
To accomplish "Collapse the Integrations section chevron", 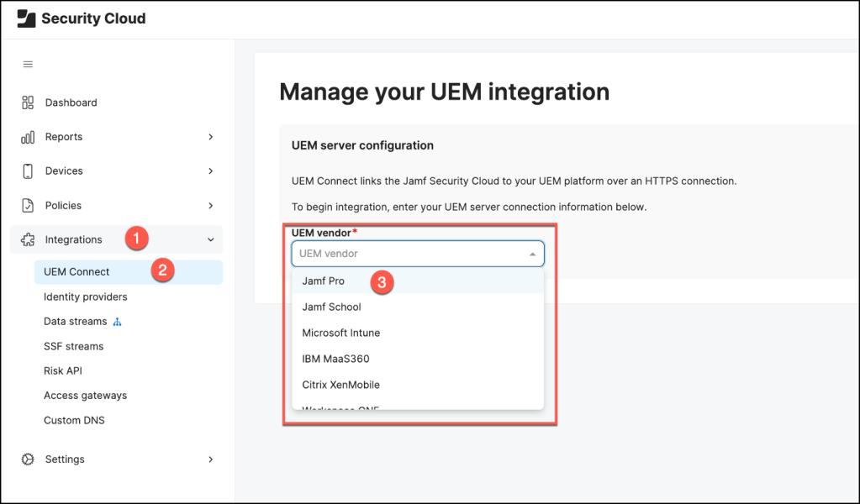I will click(x=210, y=240).
